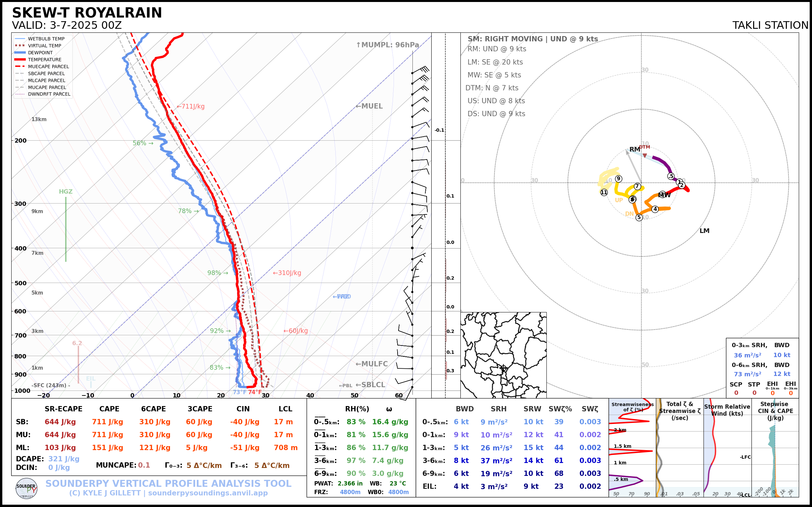Image resolution: width=812 pixels, height=507 pixels.
Task: Click the MUEL level arrow label
Action: (369, 106)
